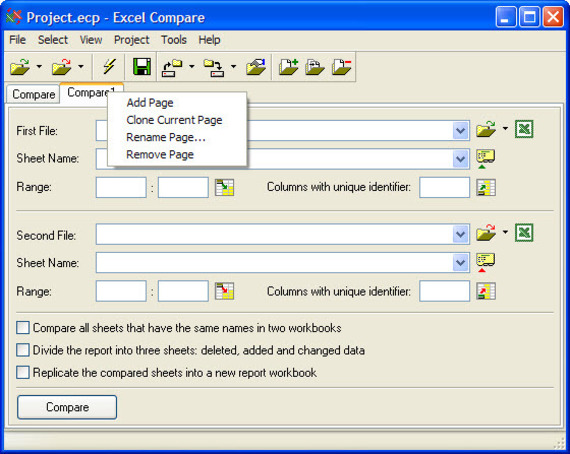Click second file unique identifier columns icon
Screen dimensions: 570x454
(x=486, y=291)
